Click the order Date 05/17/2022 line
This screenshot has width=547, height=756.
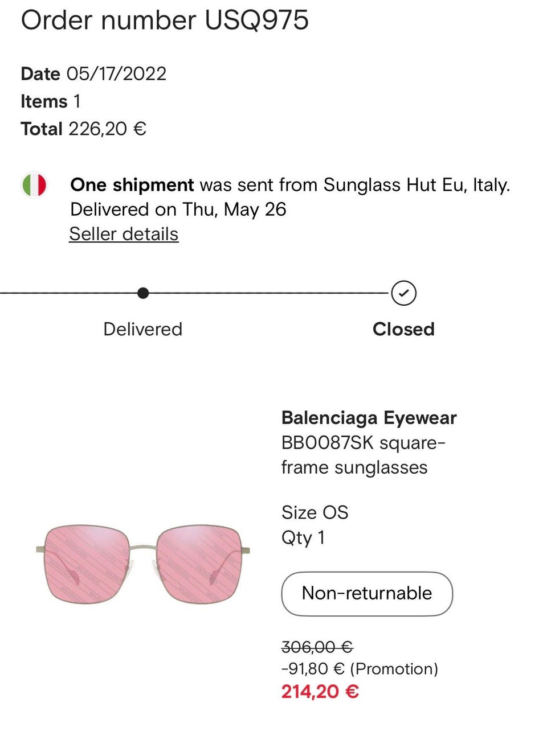point(93,73)
